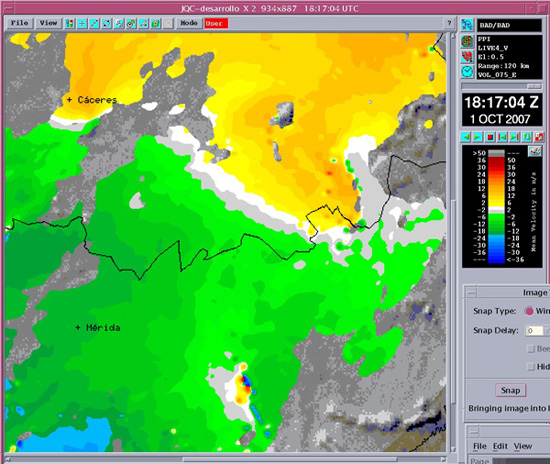Click the red User mode indicator
The width and height of the screenshot is (550, 464).
point(216,23)
